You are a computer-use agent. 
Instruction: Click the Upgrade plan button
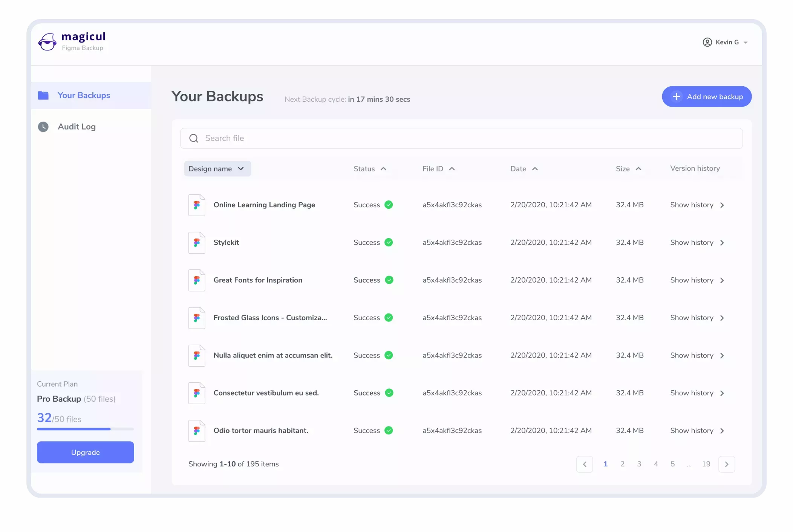[86, 452]
